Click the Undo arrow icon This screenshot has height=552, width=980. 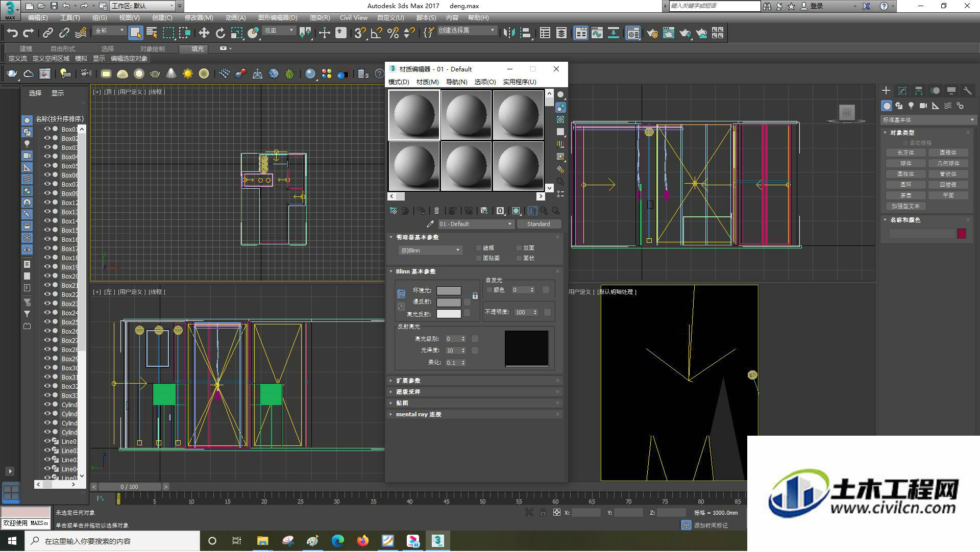tap(12, 33)
